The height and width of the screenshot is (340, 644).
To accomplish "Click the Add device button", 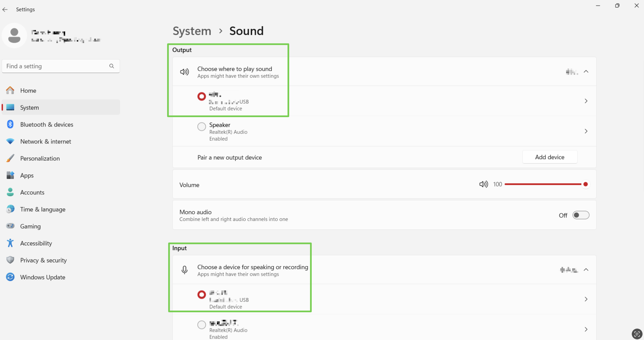I will point(550,157).
